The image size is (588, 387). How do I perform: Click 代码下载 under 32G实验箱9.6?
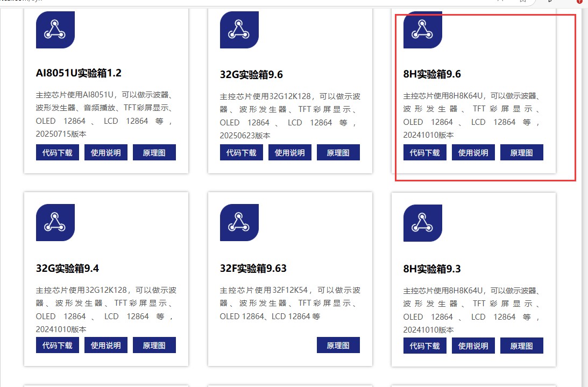coord(242,152)
